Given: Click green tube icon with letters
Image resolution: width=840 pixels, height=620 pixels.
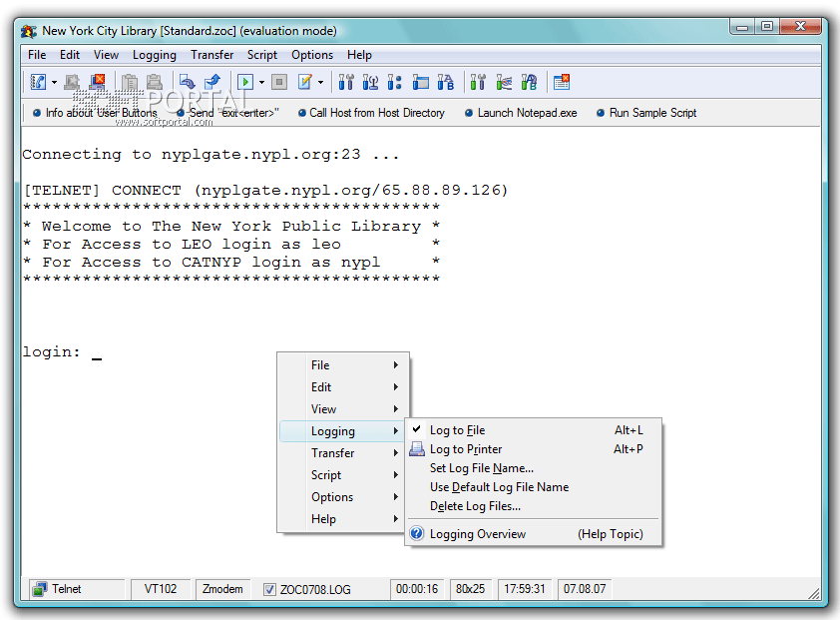Looking at the screenshot, I should (529, 82).
